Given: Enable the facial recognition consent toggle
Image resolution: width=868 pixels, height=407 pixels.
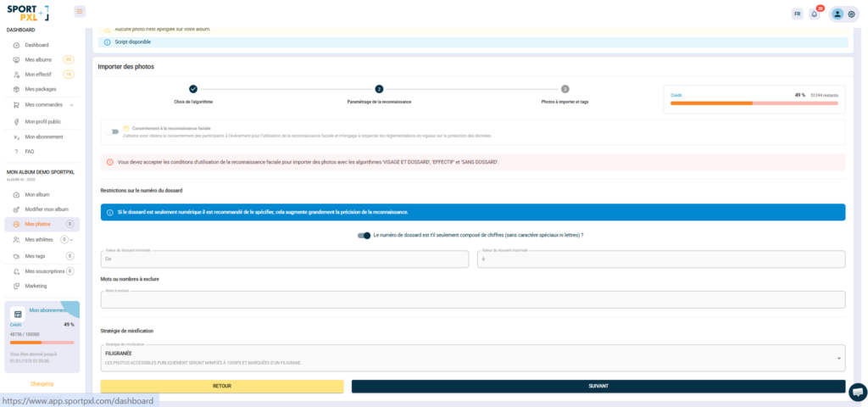Looking at the screenshot, I should [112, 131].
